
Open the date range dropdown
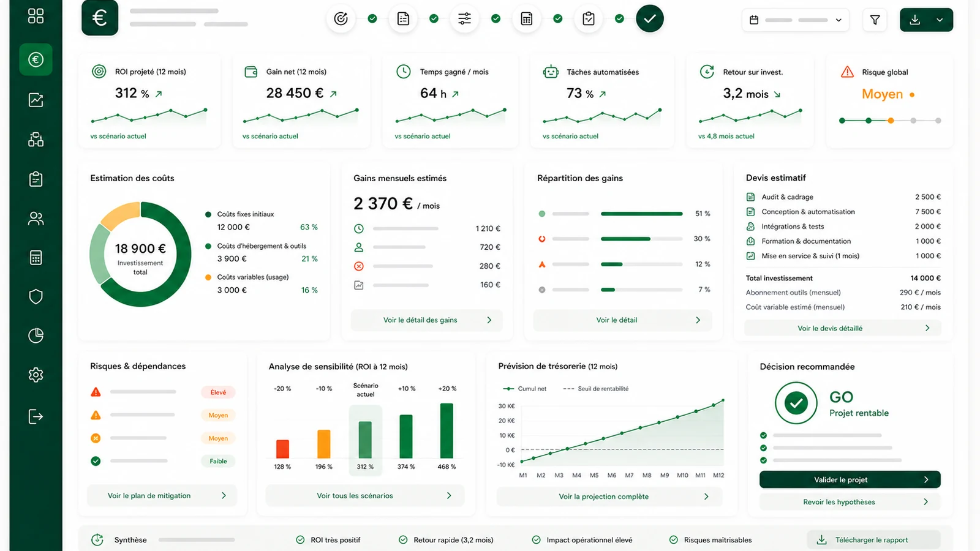tap(795, 20)
